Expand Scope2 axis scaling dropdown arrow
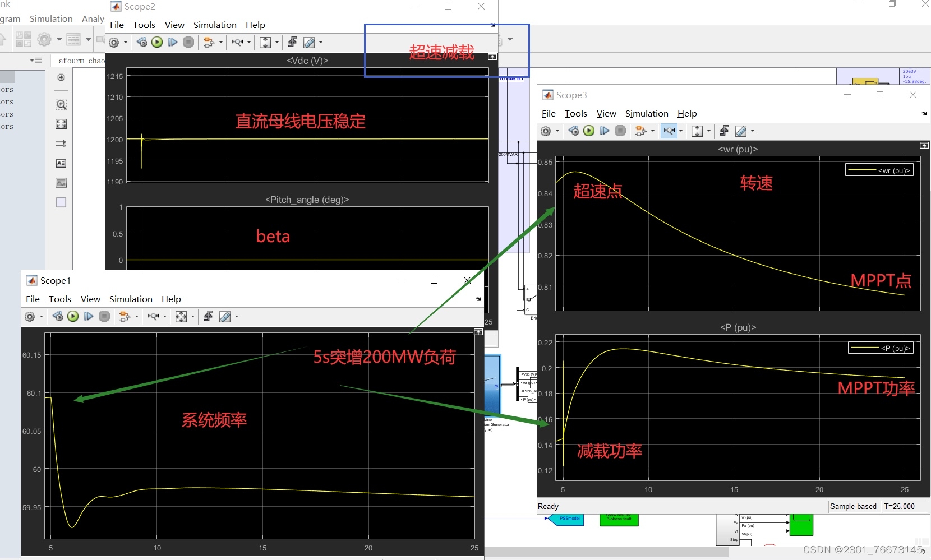The height and width of the screenshot is (560, 931). click(277, 43)
